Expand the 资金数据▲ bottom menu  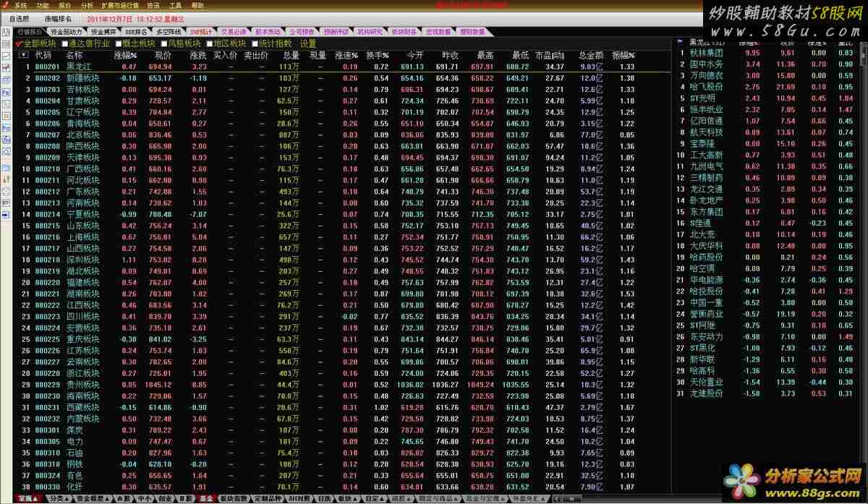(x=93, y=498)
